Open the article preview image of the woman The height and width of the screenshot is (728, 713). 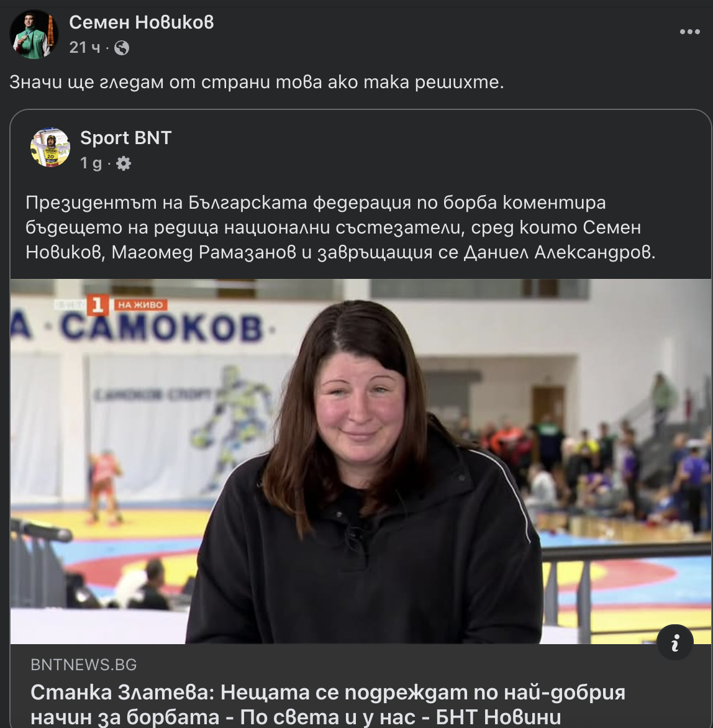pyautogui.click(x=361, y=462)
